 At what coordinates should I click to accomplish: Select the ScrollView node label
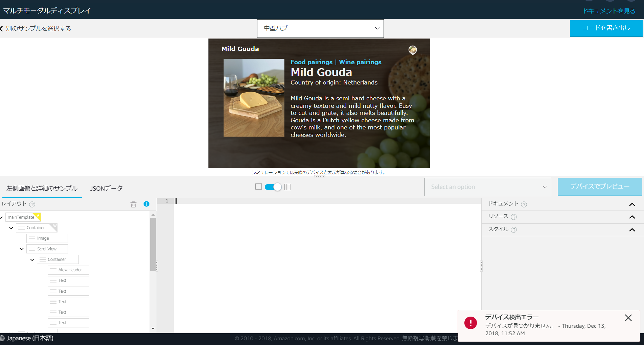pyautogui.click(x=47, y=249)
